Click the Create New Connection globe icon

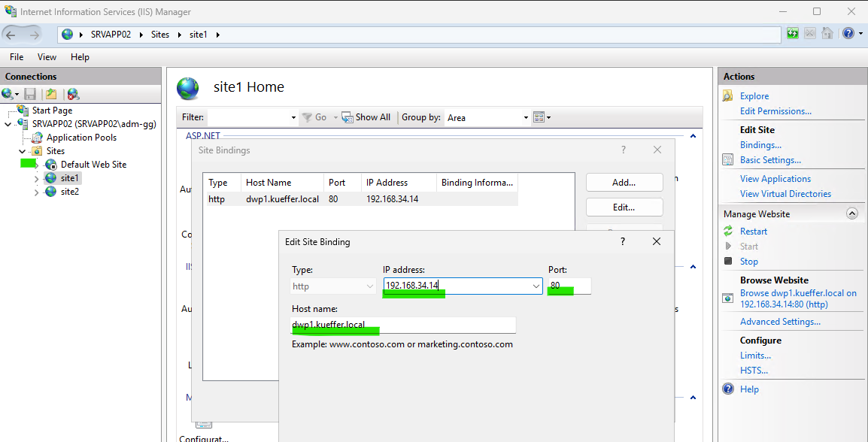(x=8, y=94)
